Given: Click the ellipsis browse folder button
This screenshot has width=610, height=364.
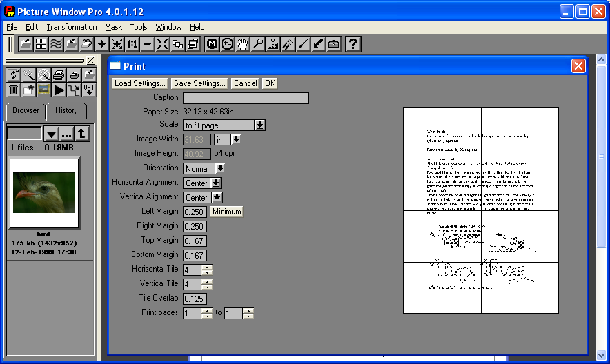Looking at the screenshot, I should [x=66, y=134].
